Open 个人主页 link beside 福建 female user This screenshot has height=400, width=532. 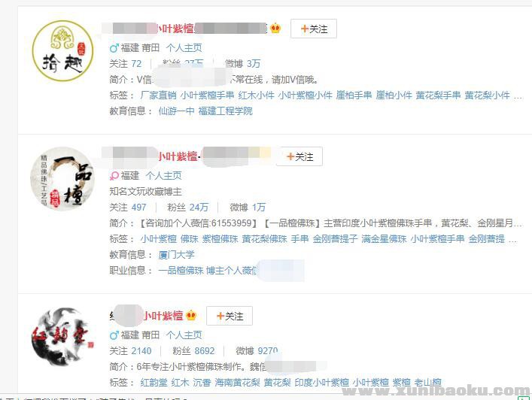pyautogui.click(x=163, y=176)
